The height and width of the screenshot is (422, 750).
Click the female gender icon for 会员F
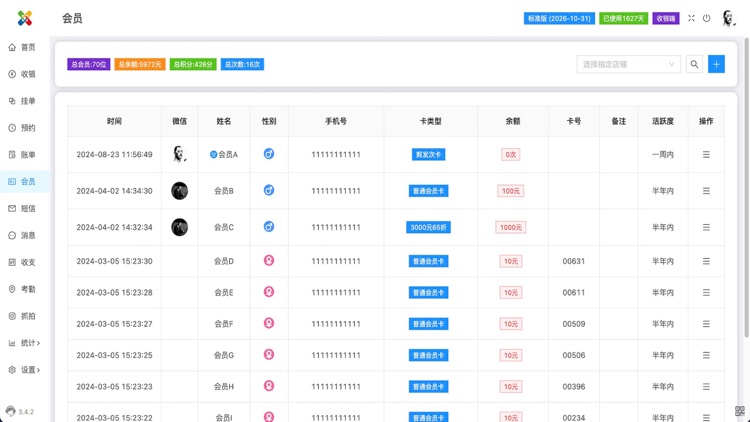(x=269, y=323)
